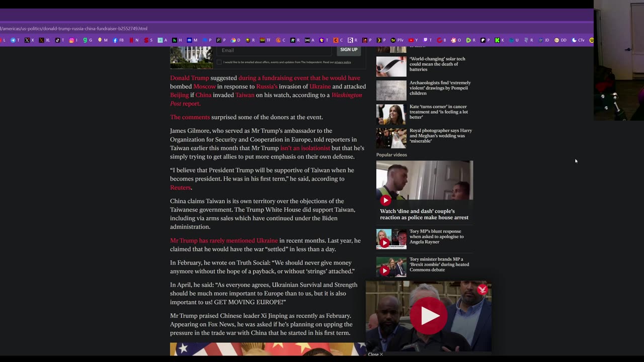Follow the Ukraine link after 'invasion of'
The height and width of the screenshot is (362, 644).
pos(320,86)
